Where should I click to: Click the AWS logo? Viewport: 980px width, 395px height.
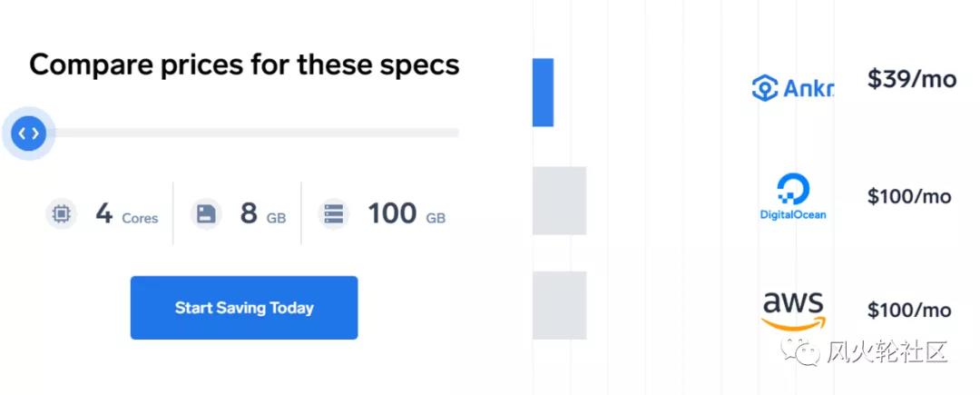(792, 311)
